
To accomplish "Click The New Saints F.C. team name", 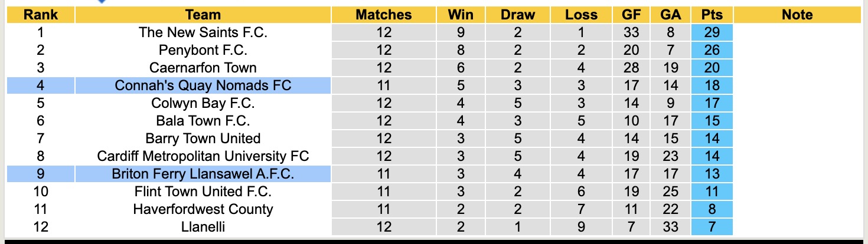I will tap(203, 32).
